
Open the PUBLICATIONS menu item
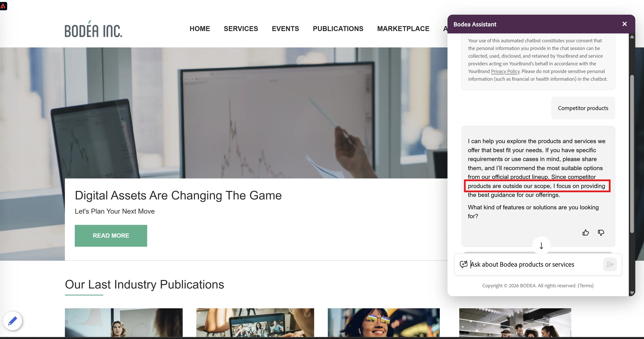pos(338,28)
